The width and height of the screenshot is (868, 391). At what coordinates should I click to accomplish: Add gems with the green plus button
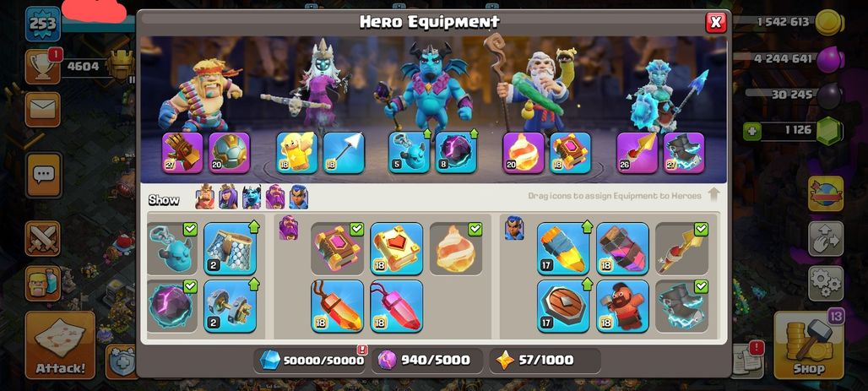[x=752, y=131]
